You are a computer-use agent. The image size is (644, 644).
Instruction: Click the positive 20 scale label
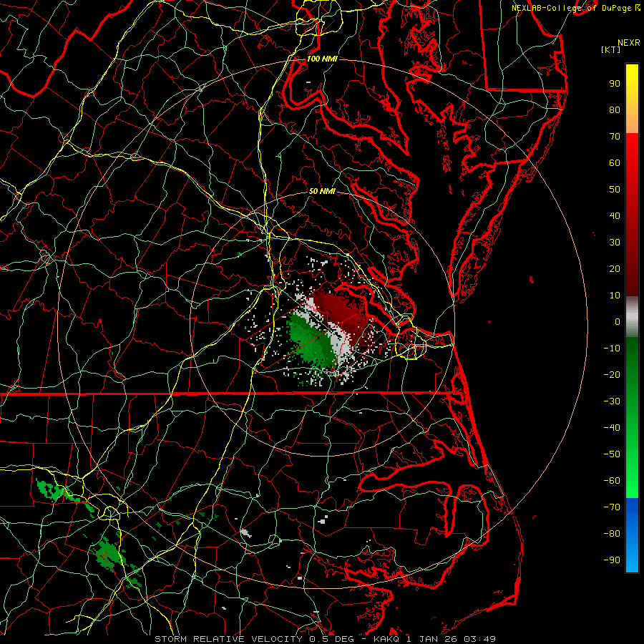pyautogui.click(x=615, y=269)
